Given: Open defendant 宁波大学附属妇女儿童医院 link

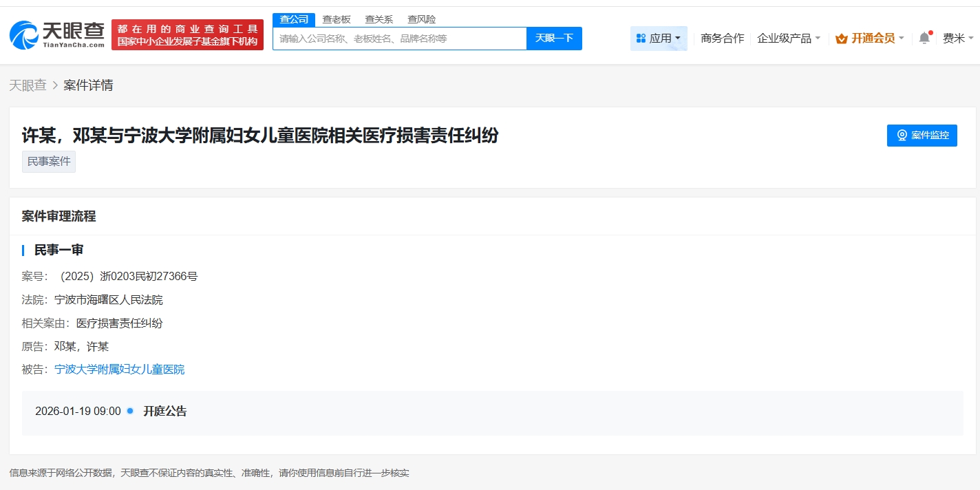Looking at the screenshot, I should (120, 370).
